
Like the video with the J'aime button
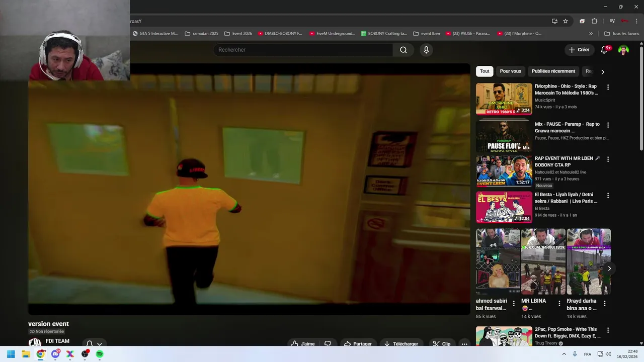pyautogui.click(x=303, y=344)
